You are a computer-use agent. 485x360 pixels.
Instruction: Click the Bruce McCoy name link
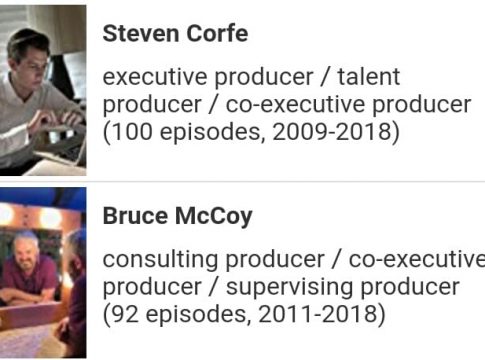coord(178,216)
